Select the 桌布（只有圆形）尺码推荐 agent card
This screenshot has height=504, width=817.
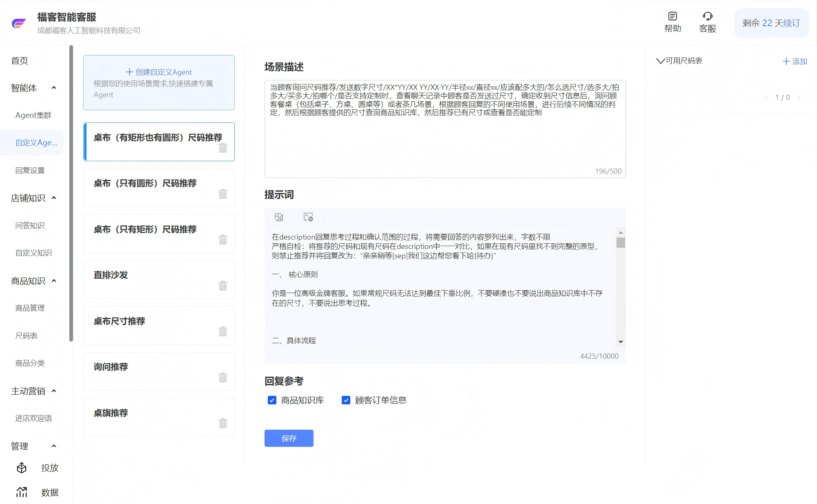[159, 188]
